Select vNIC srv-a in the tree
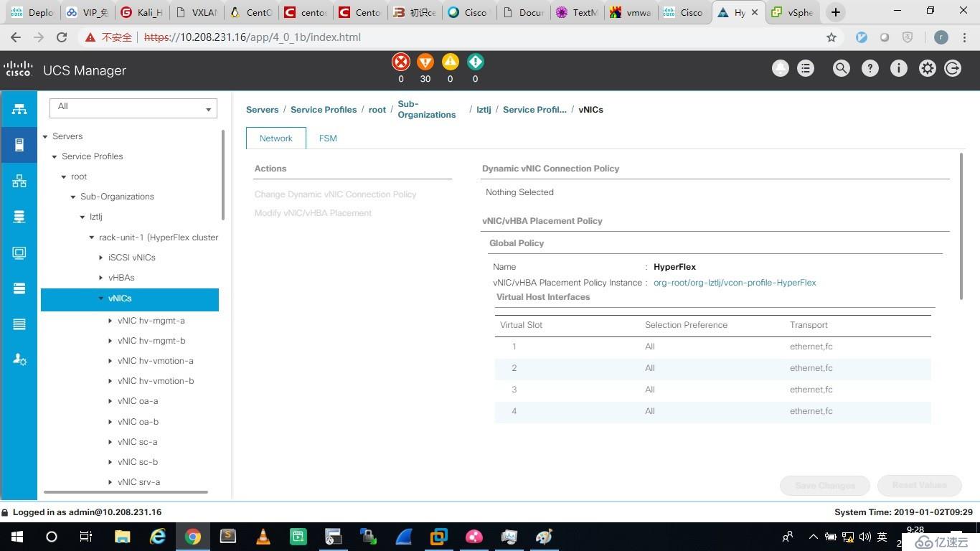This screenshot has height=551, width=980. tap(138, 482)
